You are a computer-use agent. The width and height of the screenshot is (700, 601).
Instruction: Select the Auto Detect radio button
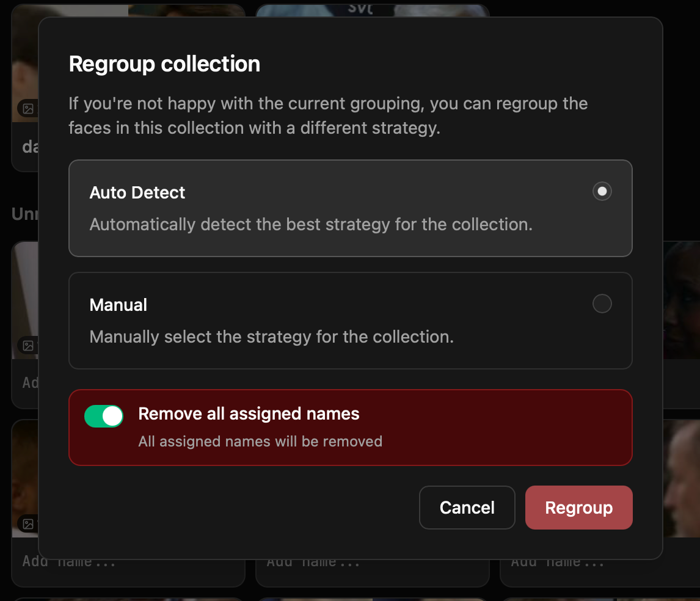(602, 191)
